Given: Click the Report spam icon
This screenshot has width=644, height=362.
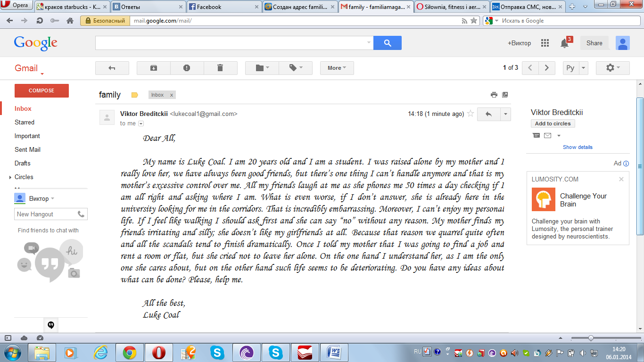Looking at the screenshot, I should pyautogui.click(x=187, y=68).
